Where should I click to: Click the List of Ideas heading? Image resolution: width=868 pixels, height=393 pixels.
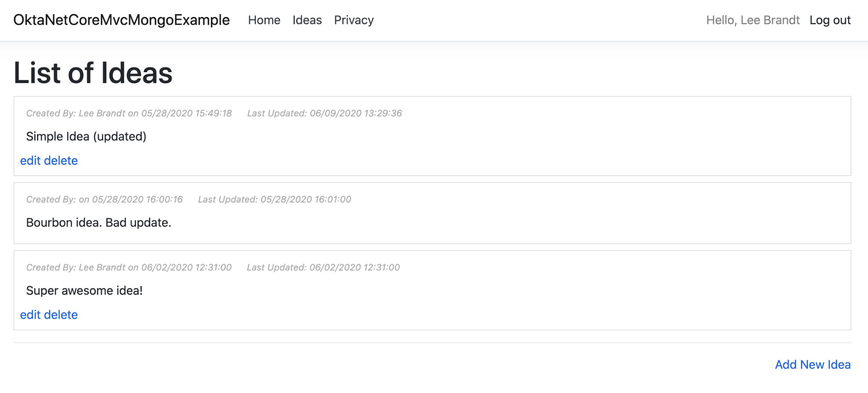coord(93,73)
